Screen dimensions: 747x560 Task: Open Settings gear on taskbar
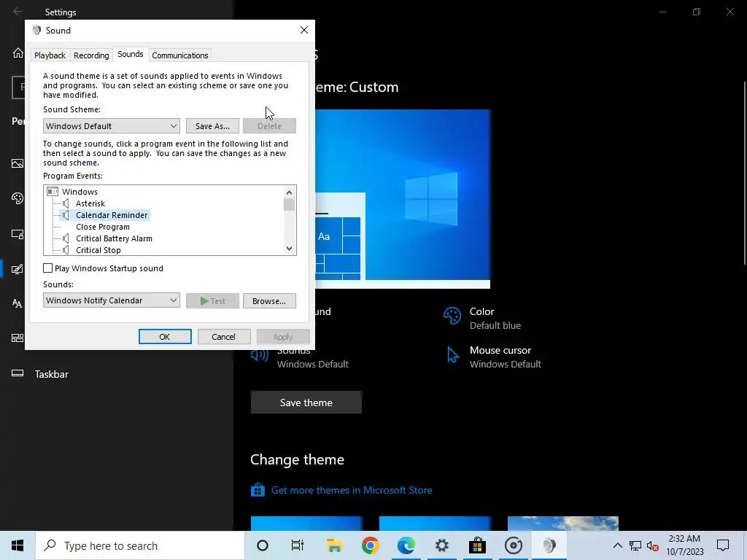pos(441,545)
